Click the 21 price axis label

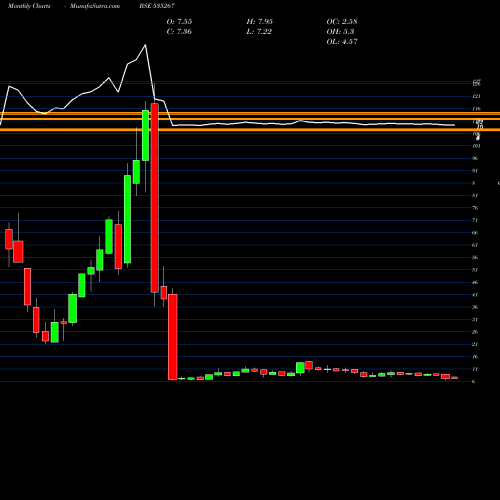pyautogui.click(x=475, y=344)
